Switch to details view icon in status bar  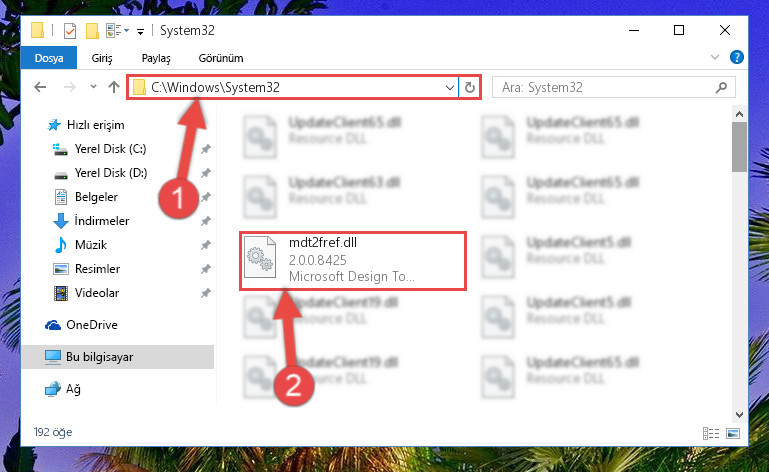(711, 433)
